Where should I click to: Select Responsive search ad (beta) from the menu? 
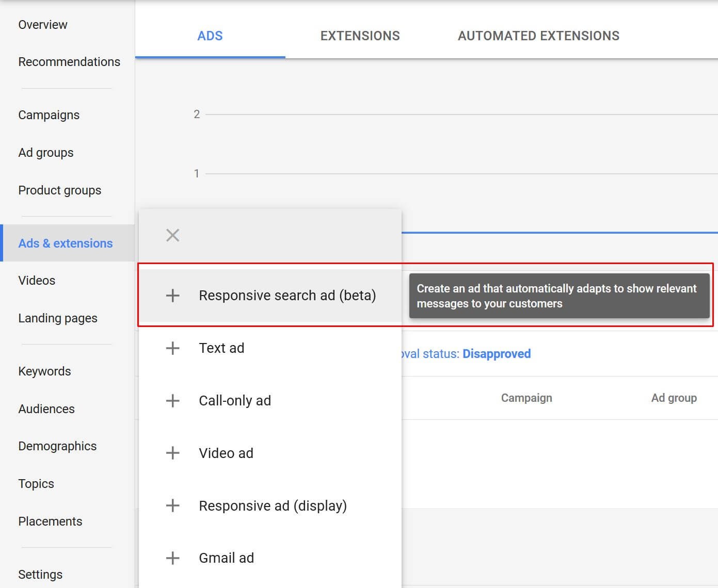coord(288,295)
